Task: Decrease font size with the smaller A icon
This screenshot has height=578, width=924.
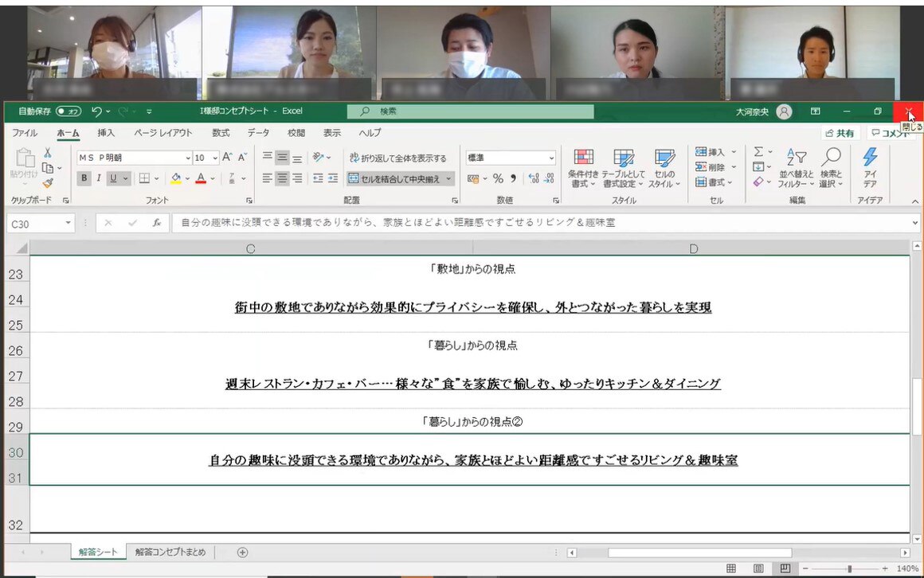Action: pyautogui.click(x=242, y=158)
